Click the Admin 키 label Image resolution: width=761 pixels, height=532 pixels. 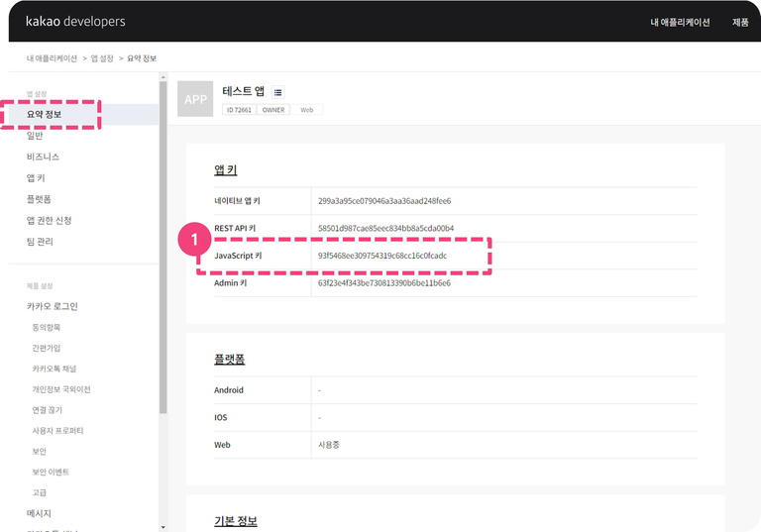(x=231, y=283)
